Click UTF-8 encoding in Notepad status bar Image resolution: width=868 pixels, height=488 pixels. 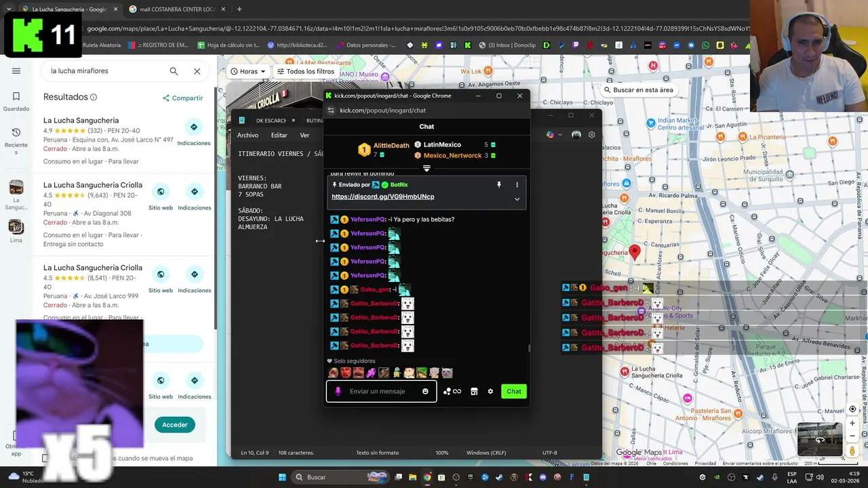click(x=549, y=453)
